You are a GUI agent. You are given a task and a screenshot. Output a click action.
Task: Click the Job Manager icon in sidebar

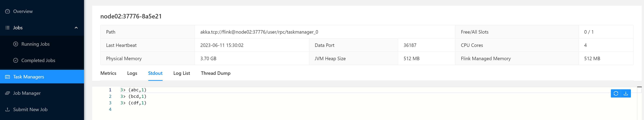point(7,93)
